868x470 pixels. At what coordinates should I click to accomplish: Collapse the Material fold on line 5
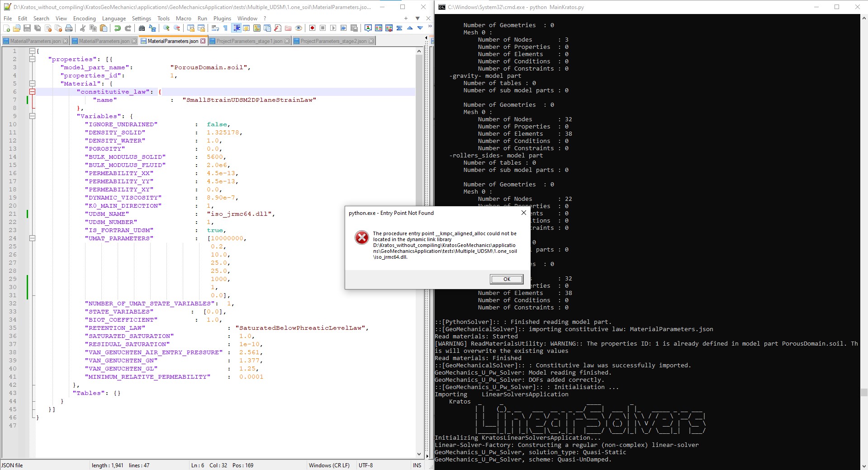pos(32,83)
